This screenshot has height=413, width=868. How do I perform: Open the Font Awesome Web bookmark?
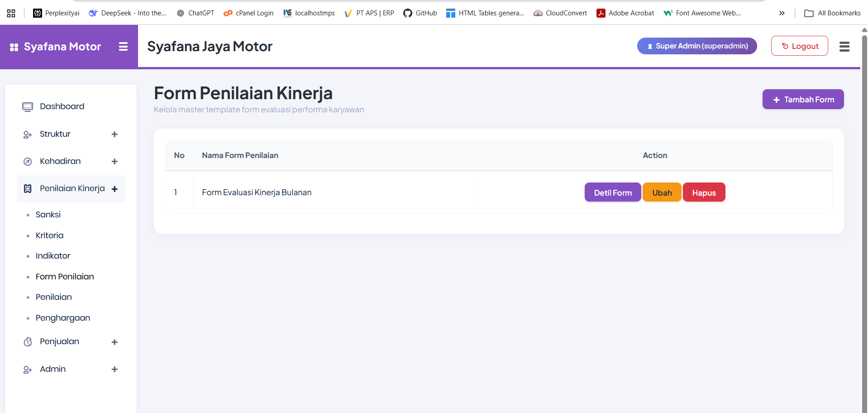pyautogui.click(x=702, y=13)
